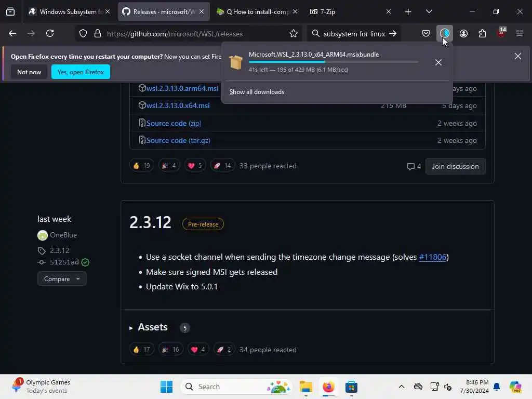
Task: Toggle party reaction with 4
Action: 169,166
